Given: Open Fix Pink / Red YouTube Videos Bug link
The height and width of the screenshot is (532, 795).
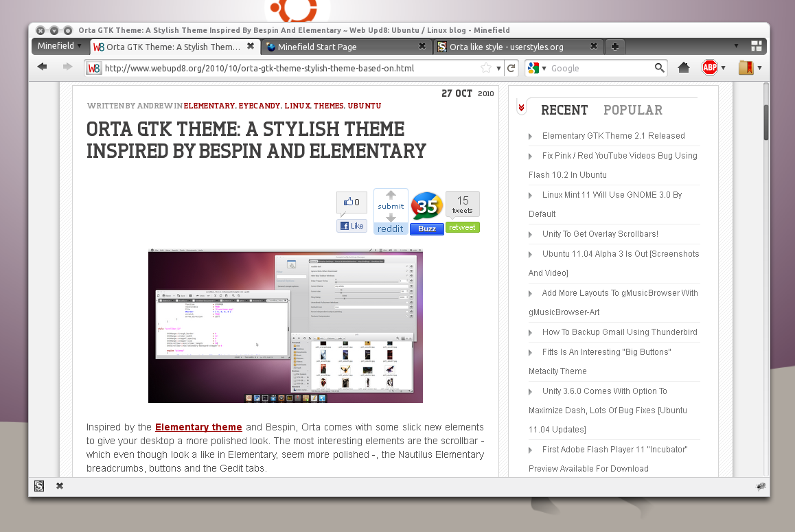Looking at the screenshot, I should 612,165.
